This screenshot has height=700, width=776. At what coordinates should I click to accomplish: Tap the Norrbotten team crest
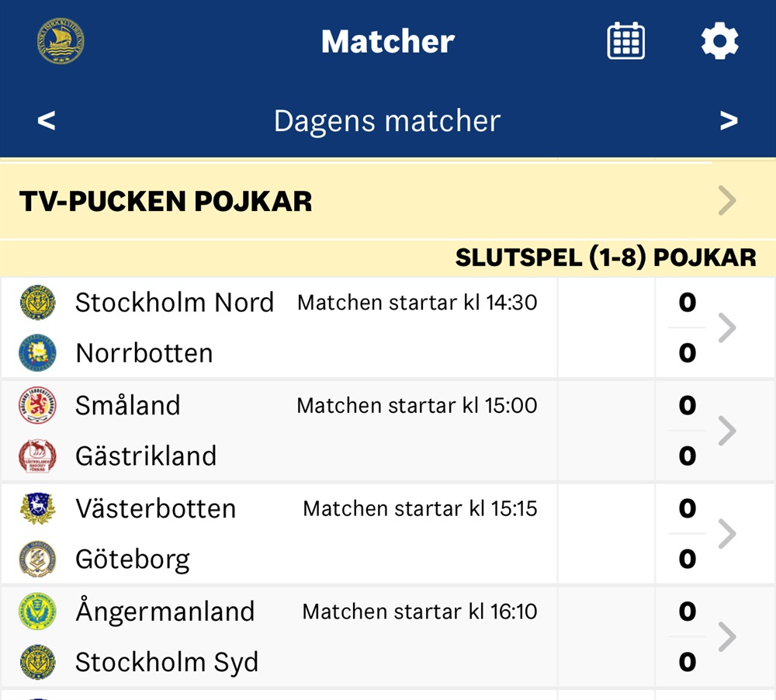(37, 353)
